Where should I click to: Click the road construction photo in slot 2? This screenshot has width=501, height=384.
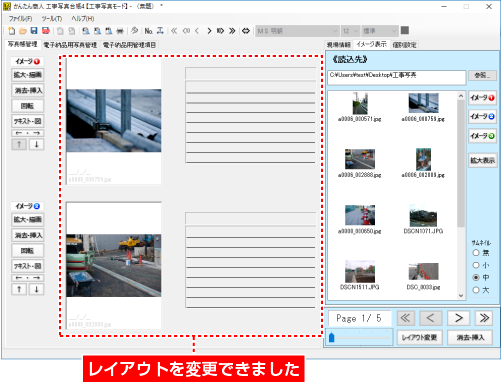pos(114,265)
